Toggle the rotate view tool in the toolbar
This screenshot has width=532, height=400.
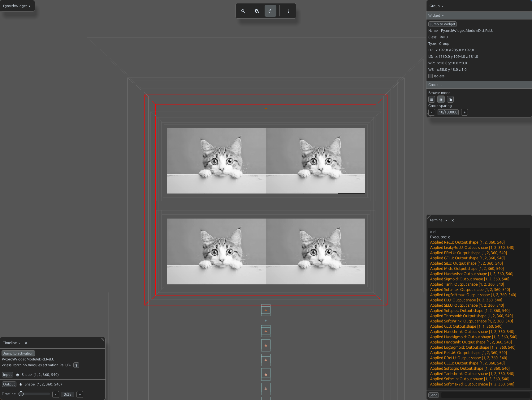point(270,11)
